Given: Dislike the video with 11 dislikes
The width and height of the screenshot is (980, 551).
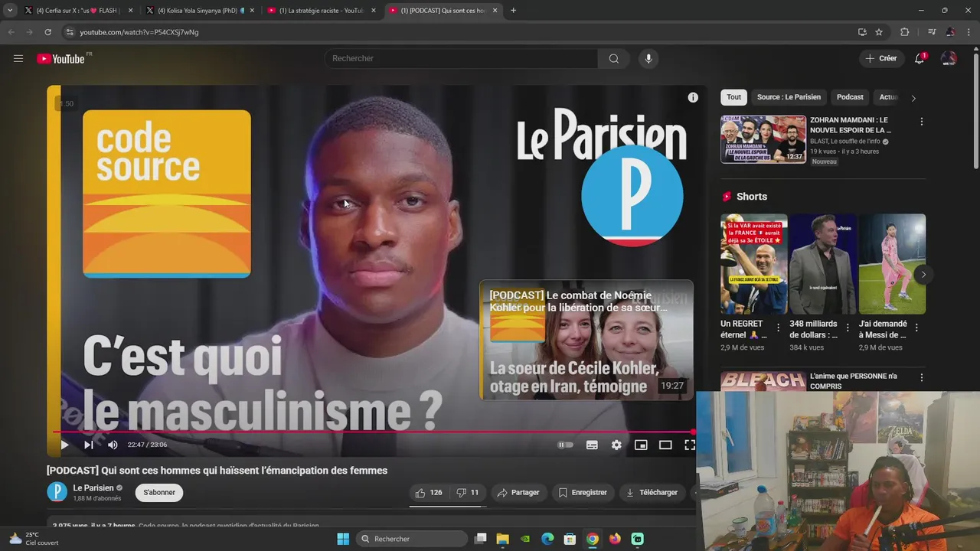Looking at the screenshot, I should (467, 493).
